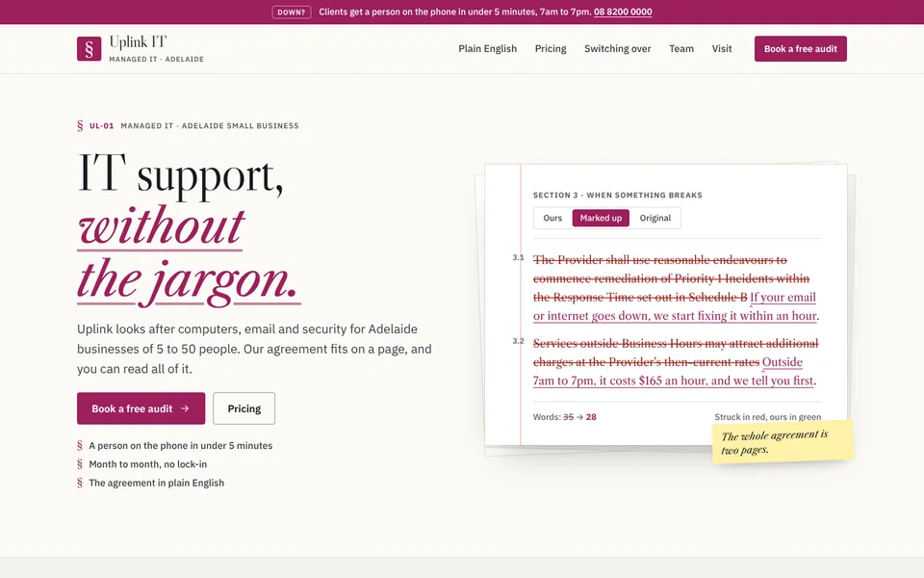Click 'Struck in red, ours in green' caption
Image resolution: width=924 pixels, height=578 pixels.
[x=768, y=417]
